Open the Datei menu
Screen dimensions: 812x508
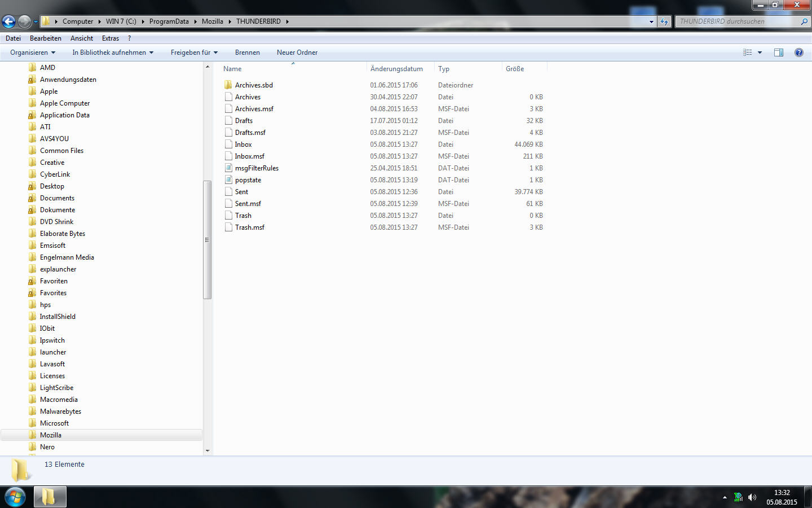click(13, 38)
